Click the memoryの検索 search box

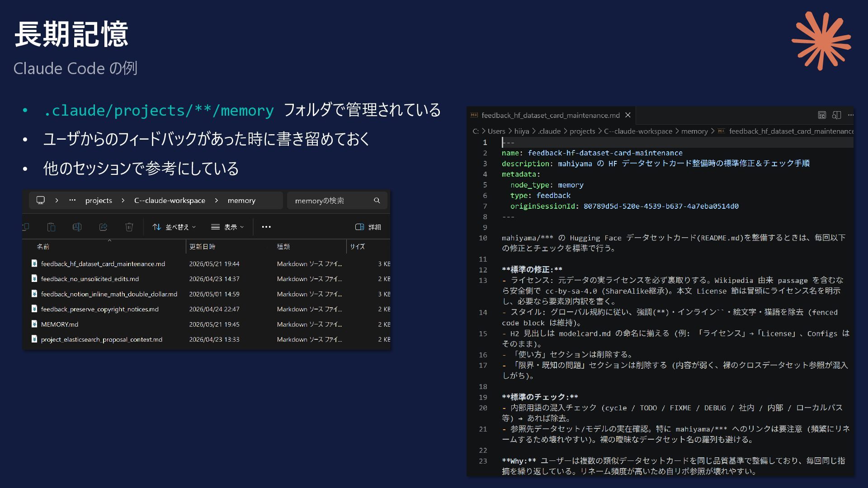point(337,200)
